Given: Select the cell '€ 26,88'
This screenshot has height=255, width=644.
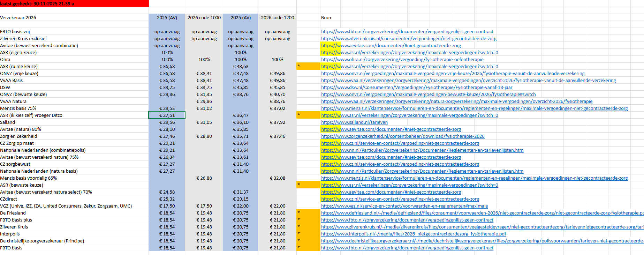Looking at the screenshot, I should pyautogui.click(x=204, y=178).
